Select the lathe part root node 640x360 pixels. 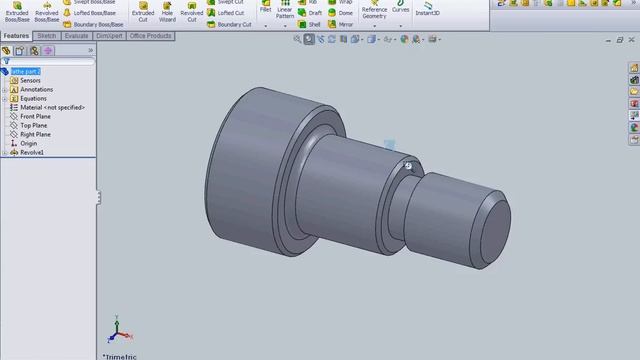click(x=26, y=71)
